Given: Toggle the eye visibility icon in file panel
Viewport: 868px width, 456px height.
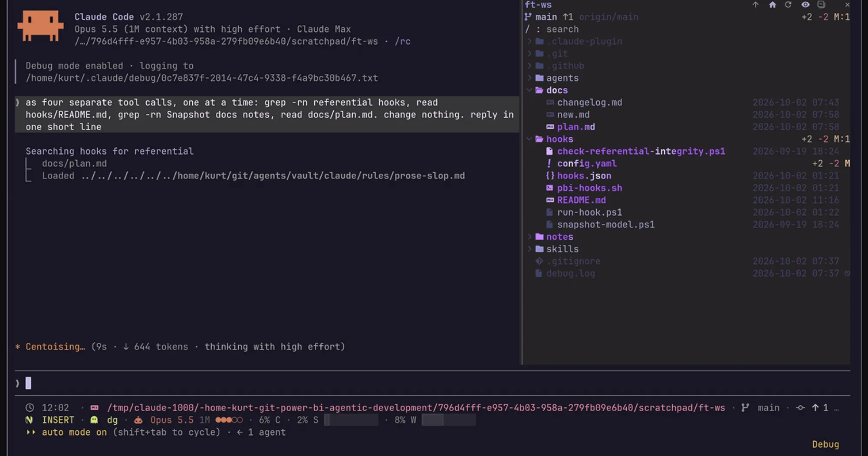Looking at the screenshot, I should [x=805, y=5].
